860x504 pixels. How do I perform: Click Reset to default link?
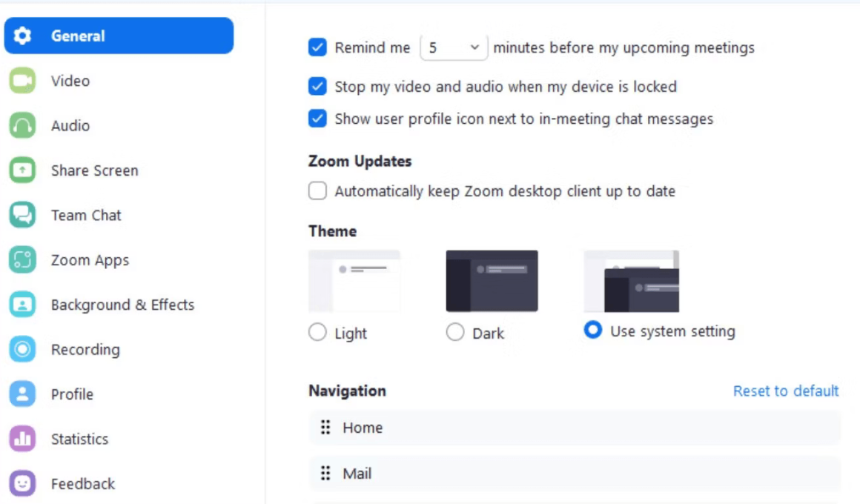pos(786,391)
